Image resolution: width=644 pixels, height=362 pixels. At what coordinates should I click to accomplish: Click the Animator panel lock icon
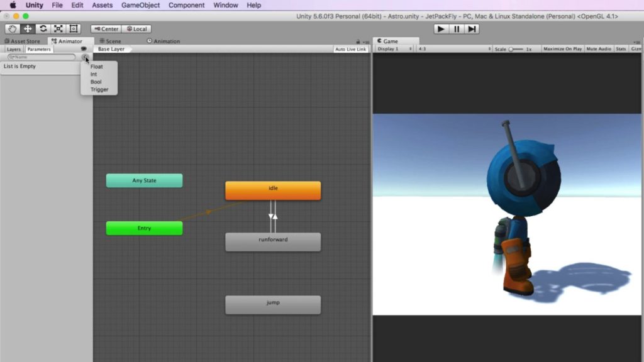pos(358,42)
